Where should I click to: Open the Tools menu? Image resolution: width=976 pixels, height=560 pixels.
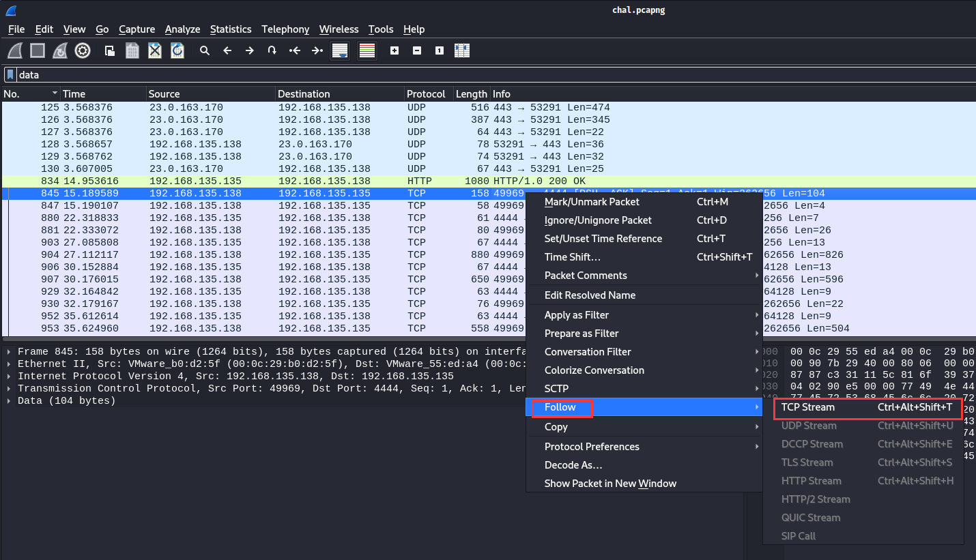point(381,29)
